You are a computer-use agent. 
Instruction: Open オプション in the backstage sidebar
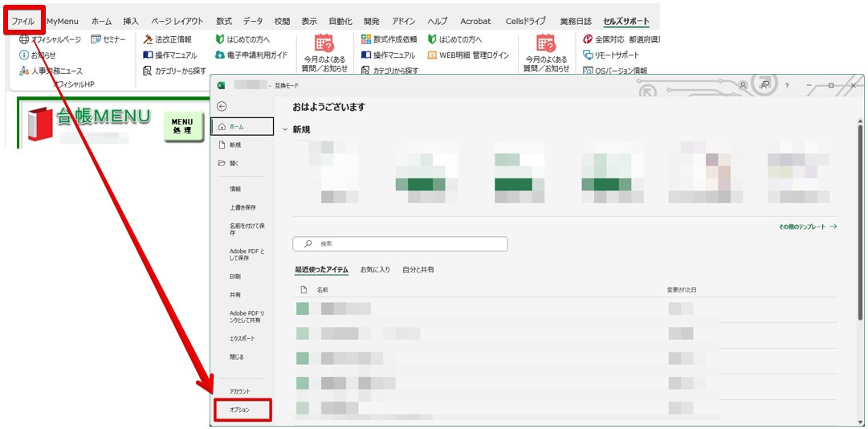[242, 410]
